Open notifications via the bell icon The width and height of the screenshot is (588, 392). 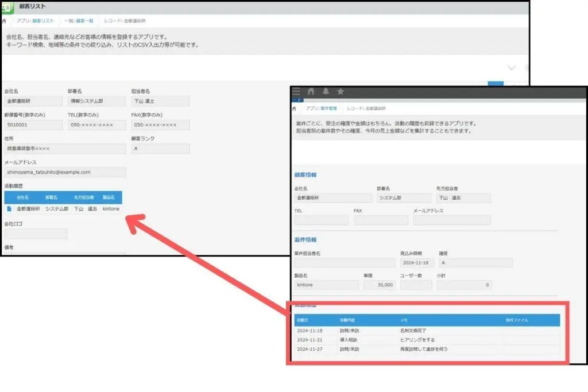tap(326, 92)
